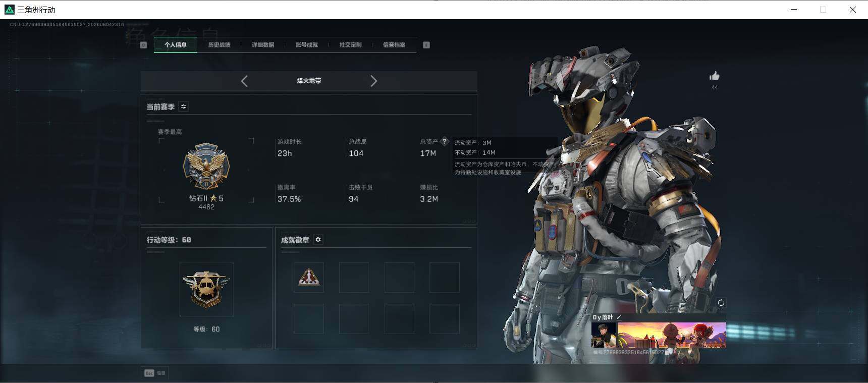Click the rotate character refresh icon
868x383 pixels.
tap(721, 303)
